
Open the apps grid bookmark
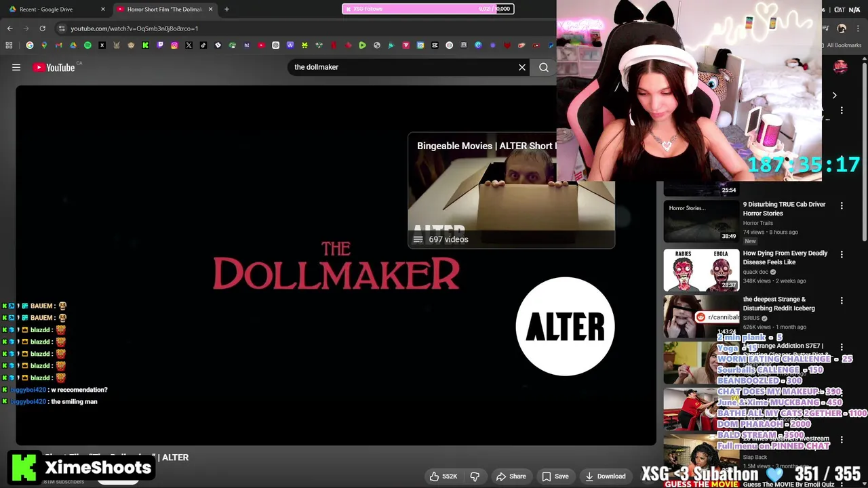pyautogui.click(x=9, y=45)
